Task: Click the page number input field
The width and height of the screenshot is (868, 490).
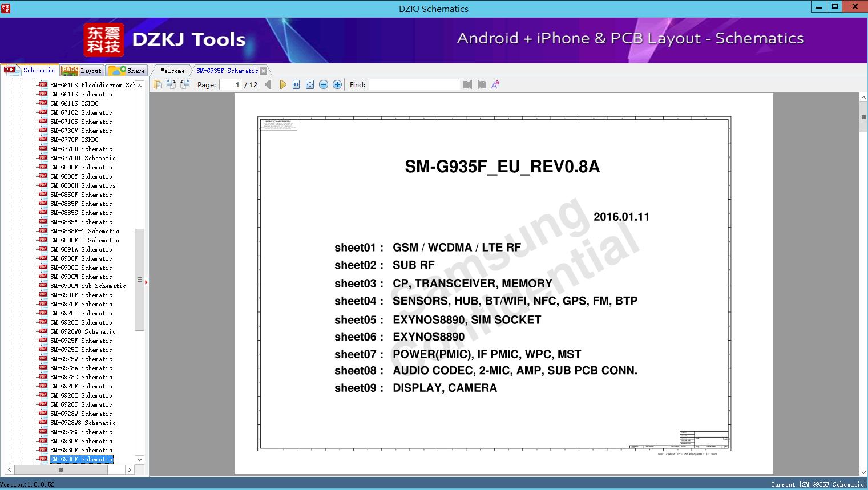Action: pos(231,84)
